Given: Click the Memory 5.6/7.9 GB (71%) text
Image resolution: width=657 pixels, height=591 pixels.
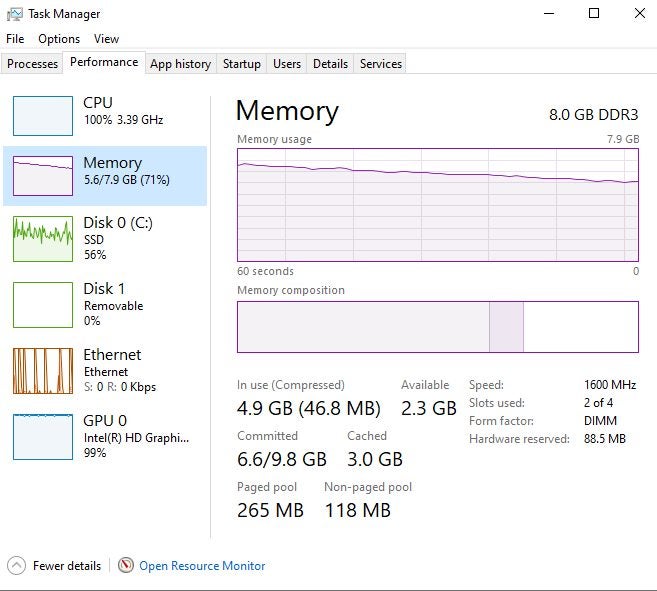Looking at the screenshot, I should pyautogui.click(x=127, y=180).
